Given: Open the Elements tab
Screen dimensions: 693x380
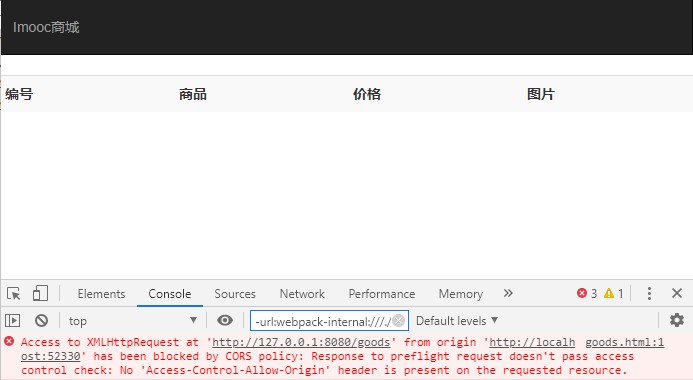Looking at the screenshot, I should click(101, 294).
